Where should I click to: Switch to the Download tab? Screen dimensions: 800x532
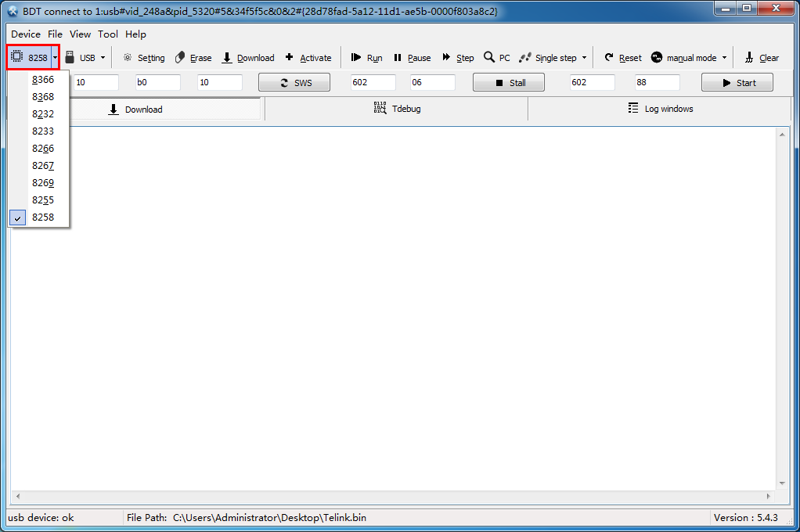pyautogui.click(x=135, y=110)
